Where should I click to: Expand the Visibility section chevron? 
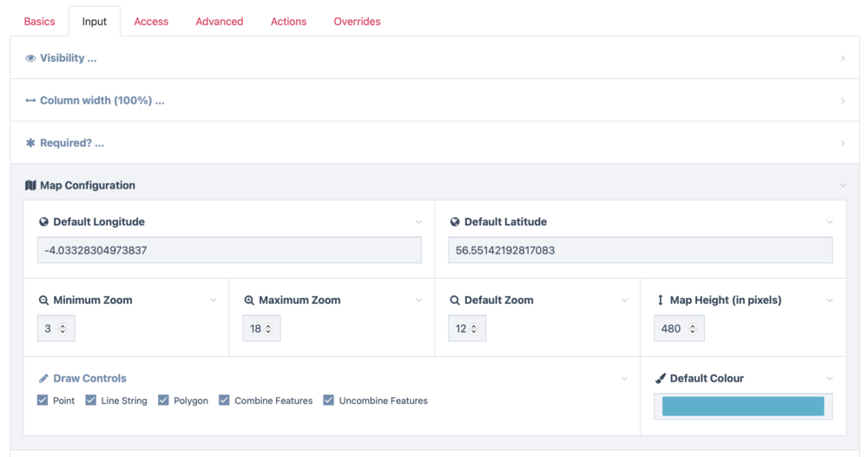pos(842,58)
